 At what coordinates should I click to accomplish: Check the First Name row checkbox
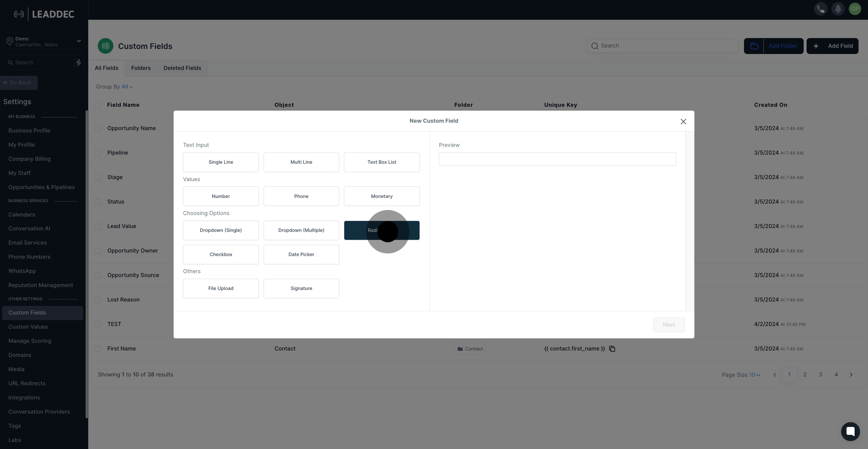pyautogui.click(x=98, y=349)
